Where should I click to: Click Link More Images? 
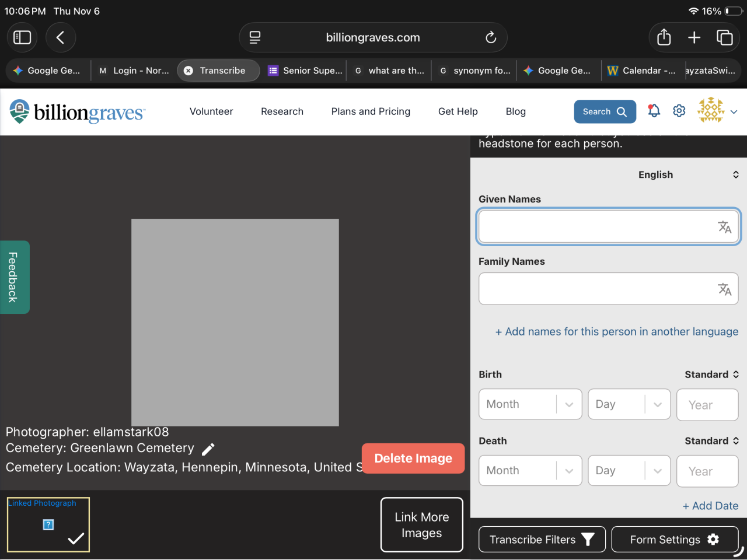[x=422, y=524]
